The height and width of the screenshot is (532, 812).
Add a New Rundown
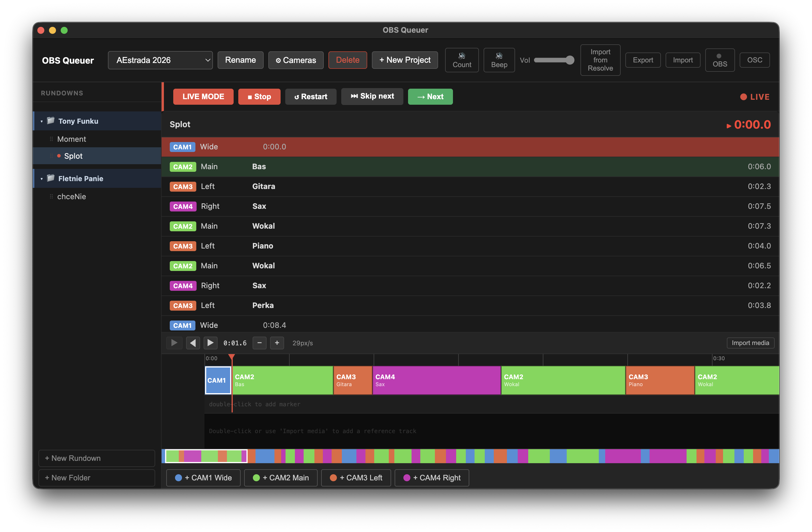pos(97,458)
